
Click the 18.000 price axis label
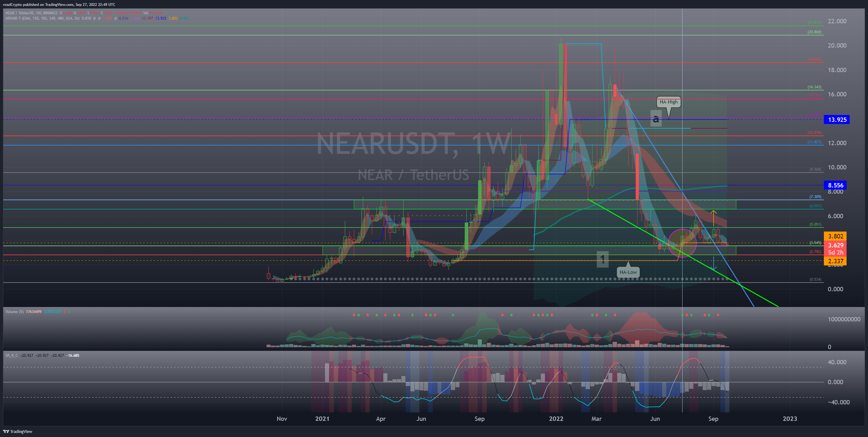point(837,70)
